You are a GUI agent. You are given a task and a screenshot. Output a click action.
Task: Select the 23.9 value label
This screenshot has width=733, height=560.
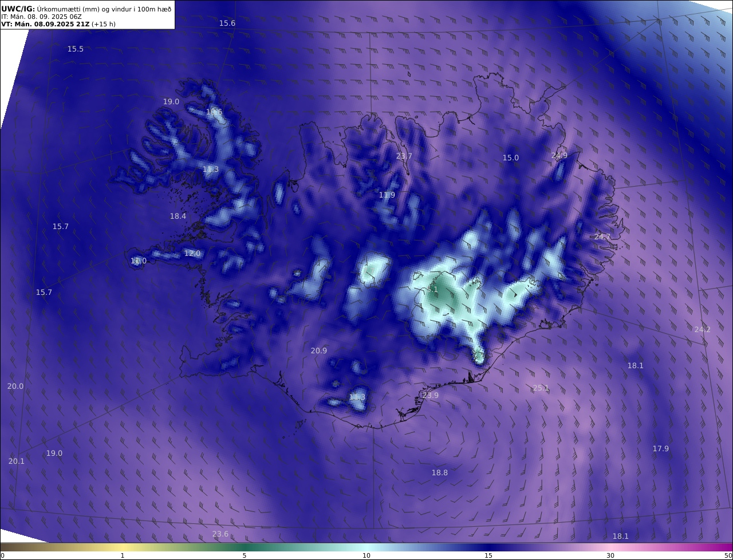coord(431,396)
